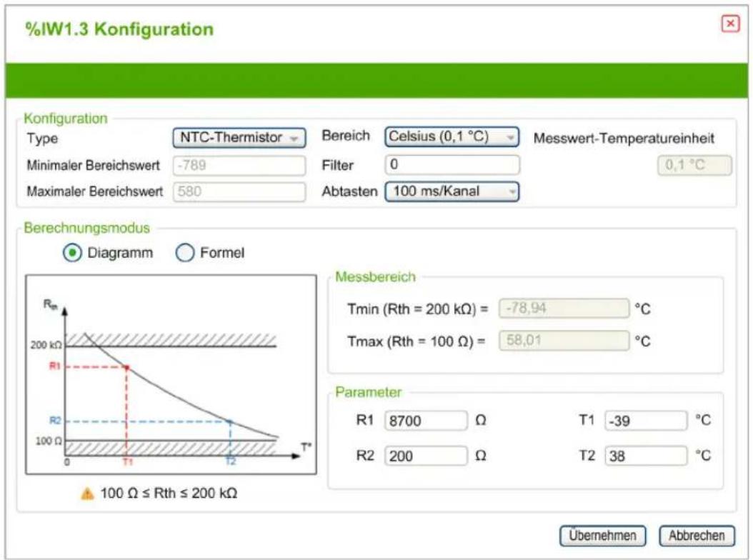
Task: Click the warning icon below the diagram
Action: coord(87,494)
